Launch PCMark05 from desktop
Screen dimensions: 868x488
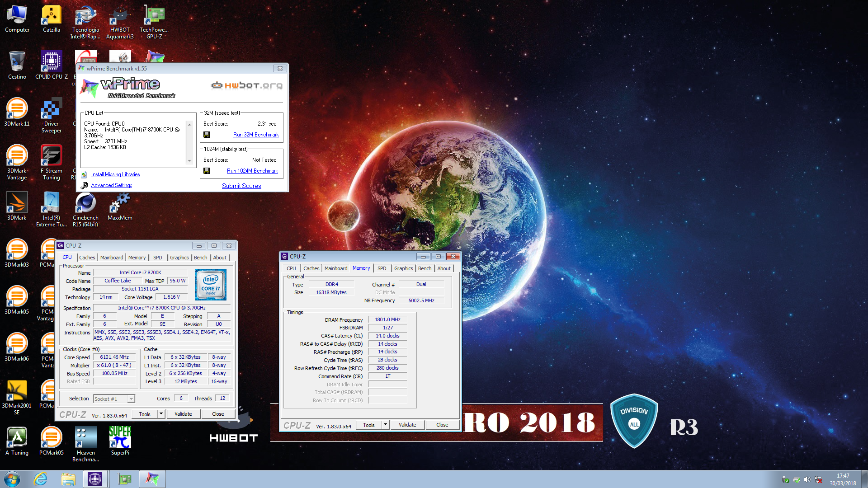52,441
